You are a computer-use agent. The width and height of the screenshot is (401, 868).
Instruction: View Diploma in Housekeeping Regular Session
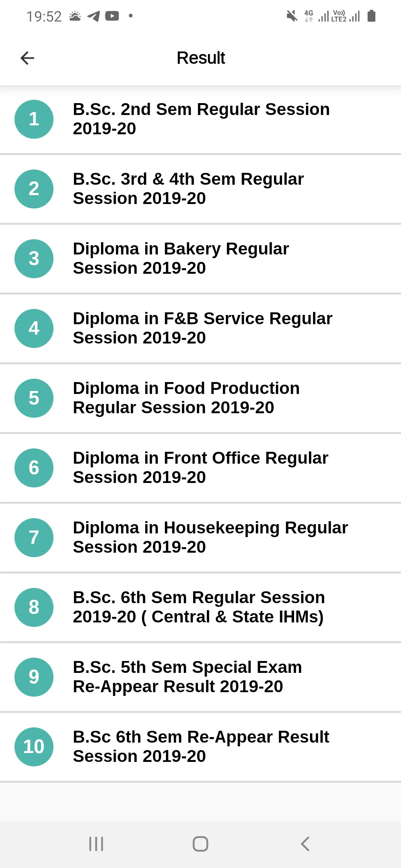pyautogui.click(x=210, y=537)
